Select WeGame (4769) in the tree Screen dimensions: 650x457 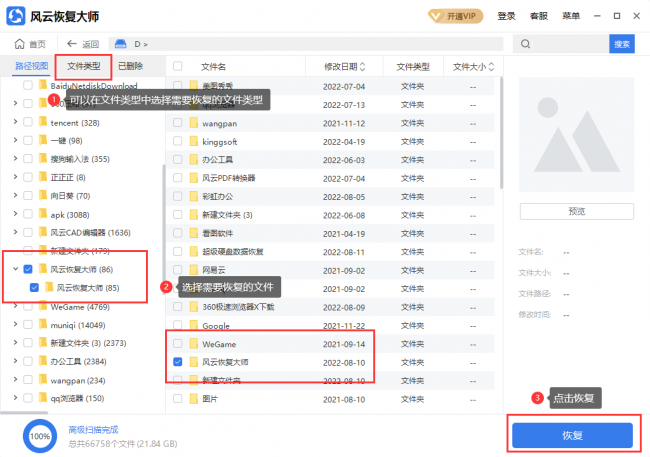click(80, 307)
